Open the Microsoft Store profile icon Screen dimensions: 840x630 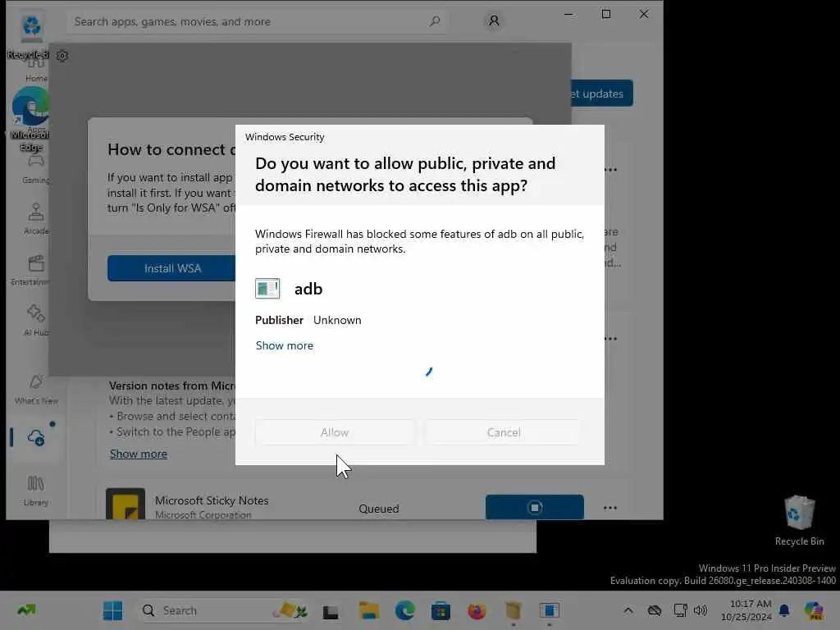click(x=493, y=21)
